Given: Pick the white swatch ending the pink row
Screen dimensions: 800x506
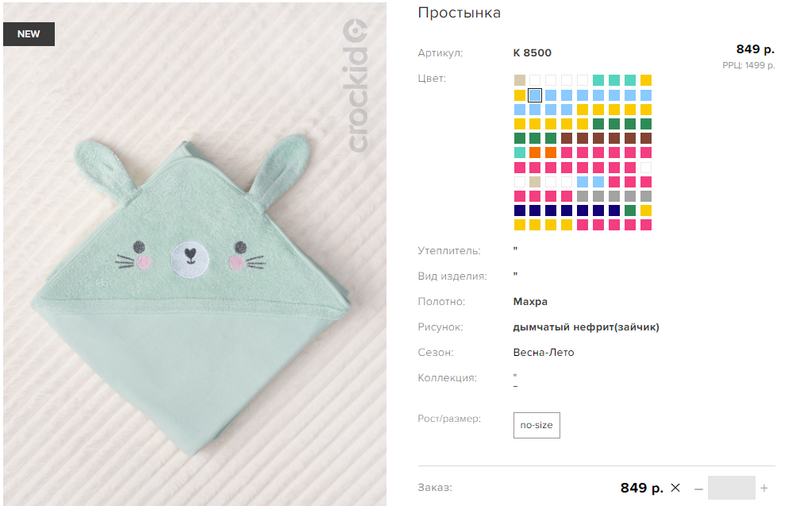Looking at the screenshot, I should (x=646, y=167).
